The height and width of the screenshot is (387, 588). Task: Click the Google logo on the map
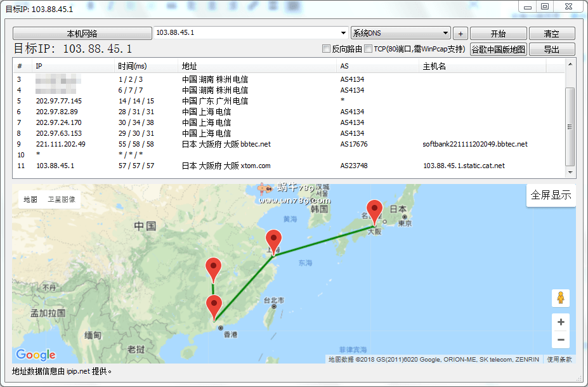(x=35, y=355)
